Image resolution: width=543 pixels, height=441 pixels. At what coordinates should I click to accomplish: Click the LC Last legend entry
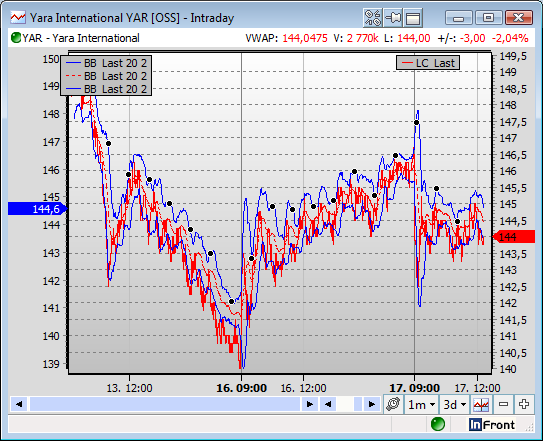pos(428,63)
